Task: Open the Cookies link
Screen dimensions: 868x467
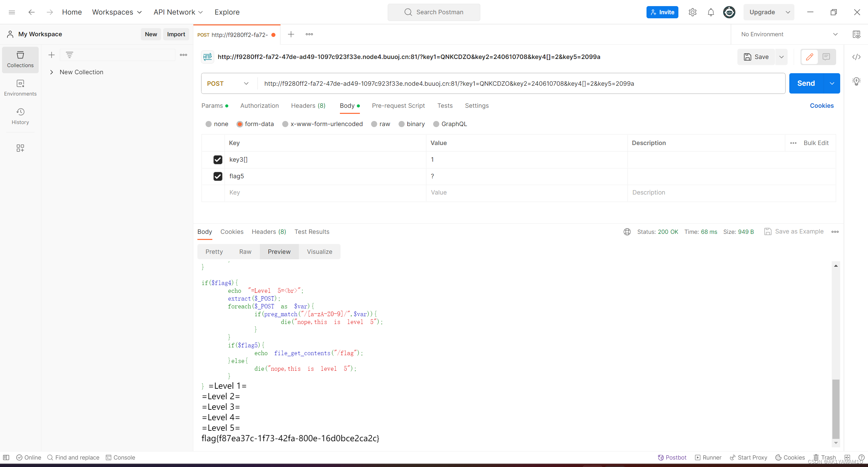Action: pyautogui.click(x=821, y=106)
